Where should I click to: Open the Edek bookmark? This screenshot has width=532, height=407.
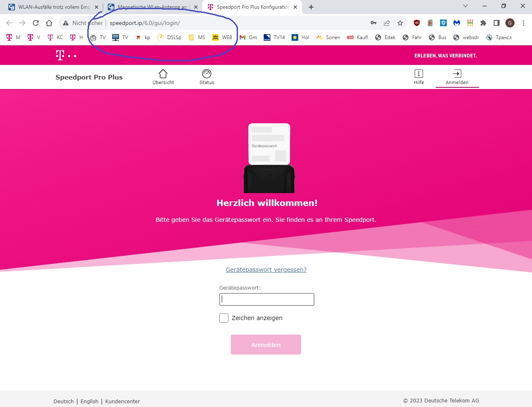386,37
